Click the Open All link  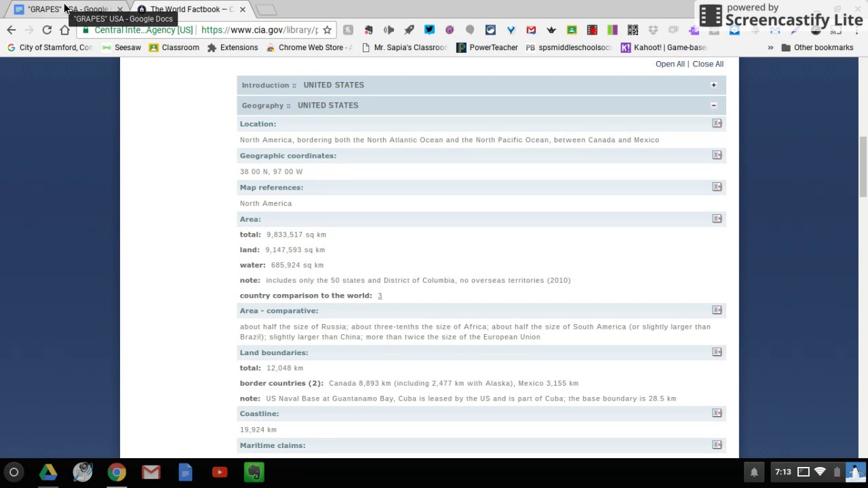670,64
